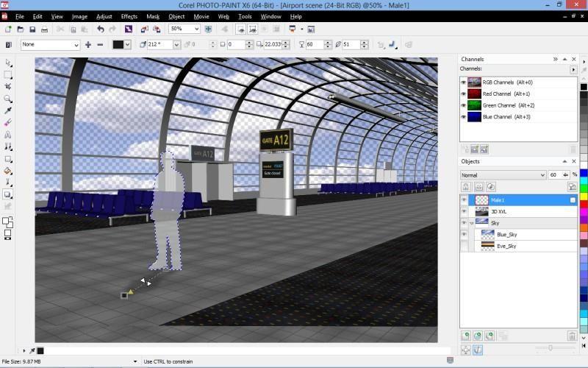Click the plus add preset icon
The height and width of the screenshot is (368, 588).
pyautogui.click(x=88, y=45)
